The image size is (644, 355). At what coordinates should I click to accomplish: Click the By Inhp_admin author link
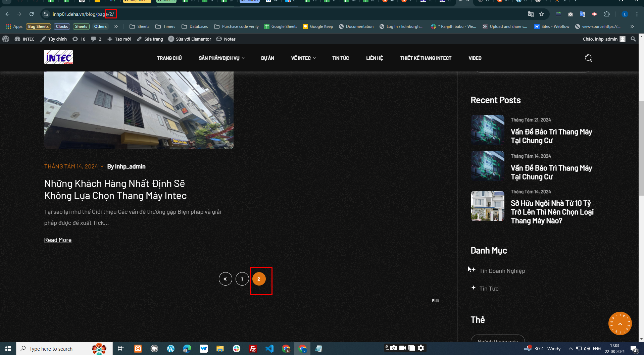point(126,166)
